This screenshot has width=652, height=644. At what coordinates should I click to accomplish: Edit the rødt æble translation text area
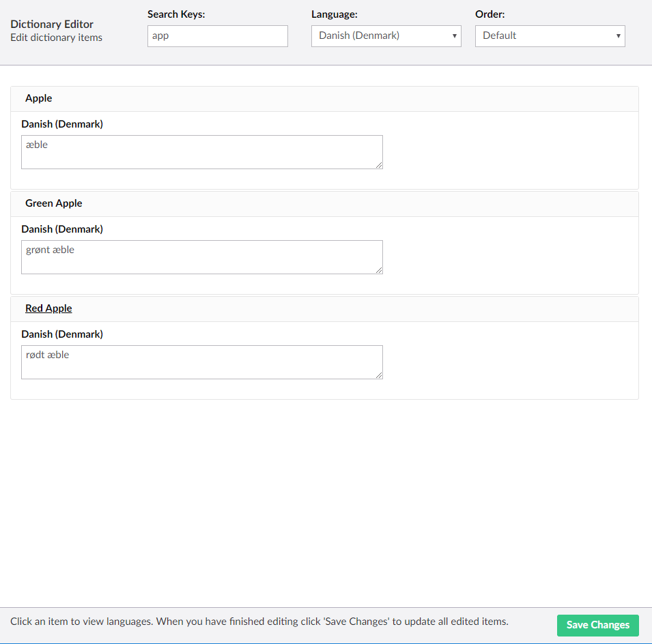click(x=201, y=362)
